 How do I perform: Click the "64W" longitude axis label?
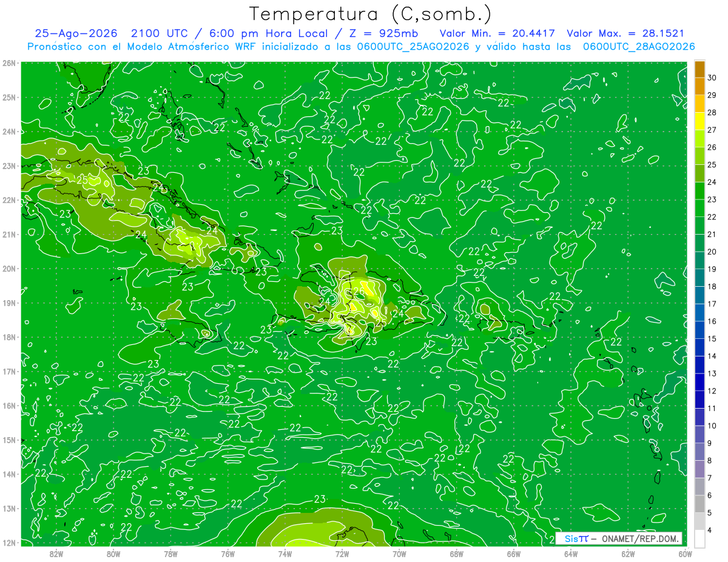571,554
